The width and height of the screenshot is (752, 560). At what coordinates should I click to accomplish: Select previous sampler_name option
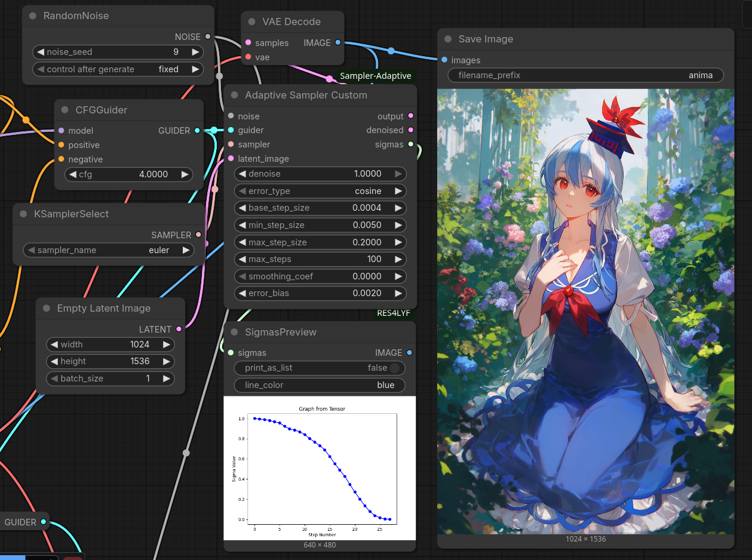(x=30, y=250)
